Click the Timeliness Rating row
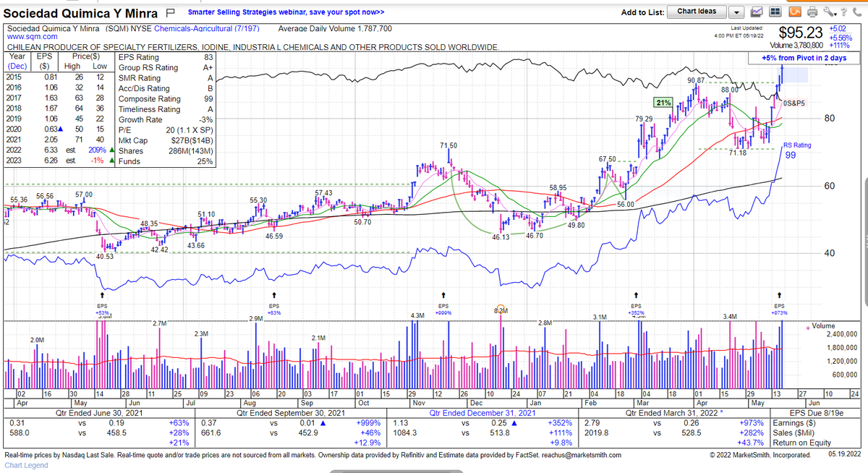The height and width of the screenshot is (473, 868). 166,110
